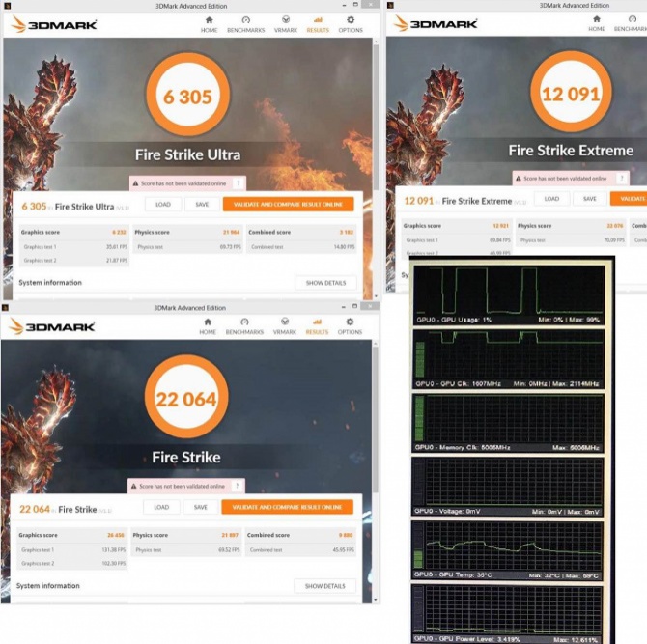Image resolution: width=647 pixels, height=644 pixels.
Task: Open OPTIONS gear in the Fire Strike Ultra window
Action: point(351,25)
